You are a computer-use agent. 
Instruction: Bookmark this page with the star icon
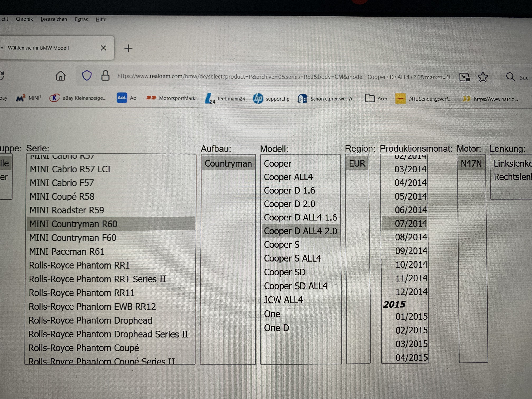pyautogui.click(x=483, y=77)
